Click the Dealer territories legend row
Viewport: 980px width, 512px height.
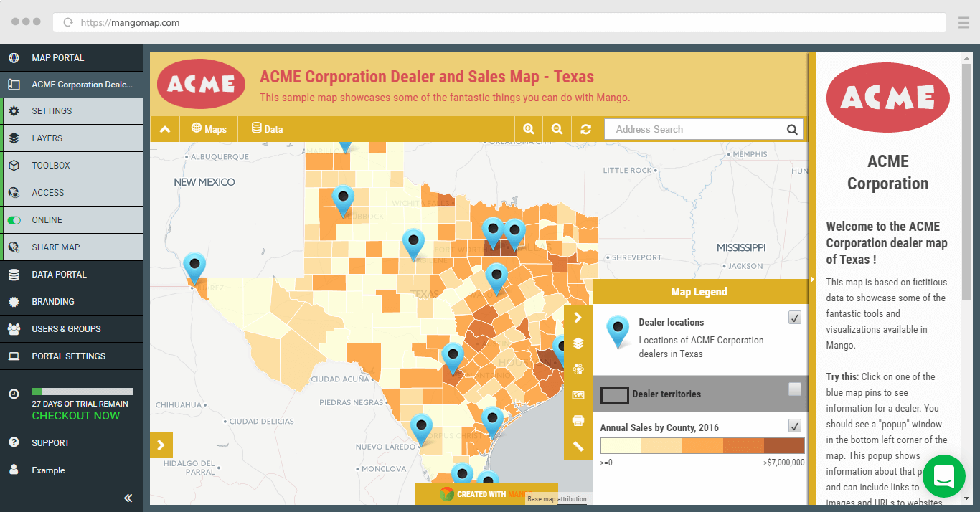pyautogui.click(x=699, y=394)
